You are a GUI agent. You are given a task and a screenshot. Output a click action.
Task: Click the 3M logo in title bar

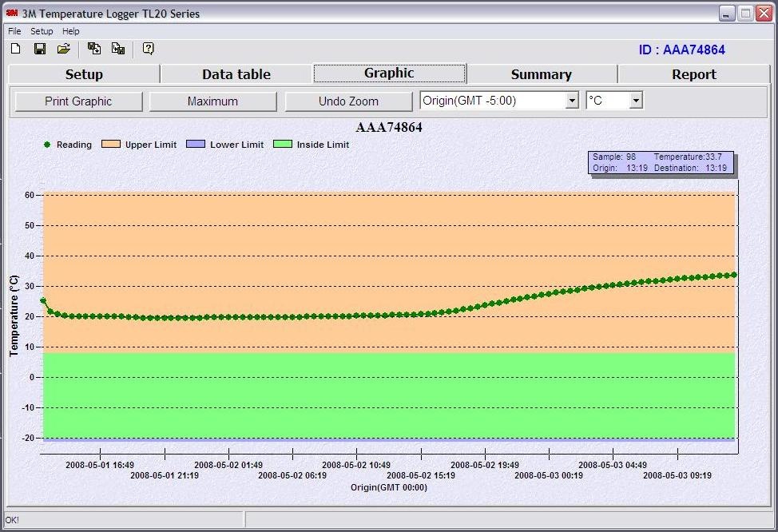click(x=12, y=13)
